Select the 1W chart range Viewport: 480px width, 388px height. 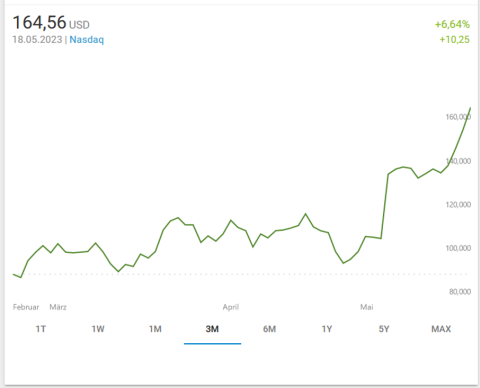click(x=98, y=329)
